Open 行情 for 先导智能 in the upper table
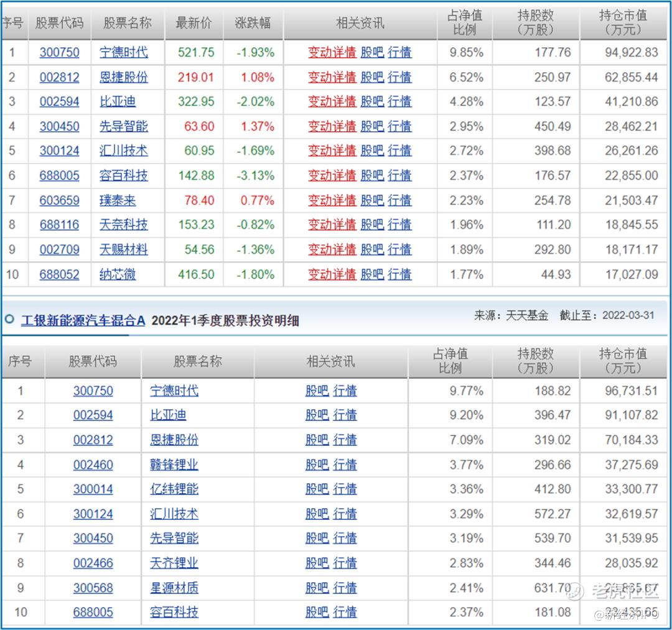672x630 pixels. tap(399, 127)
